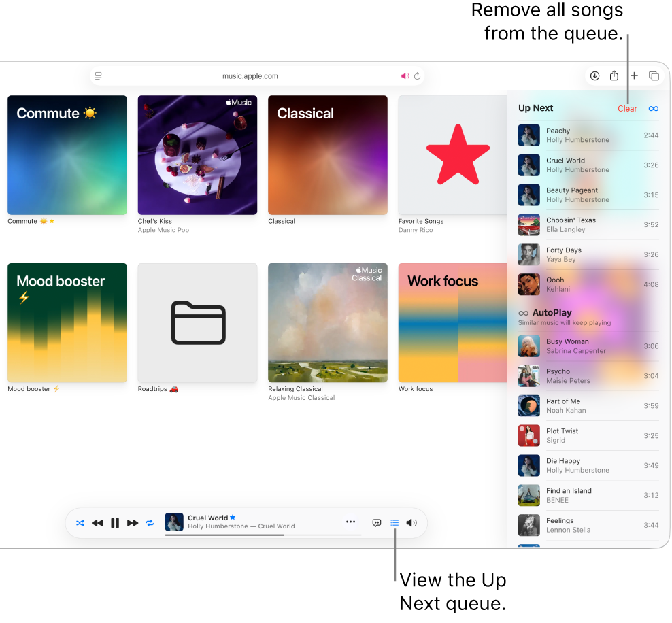Click the Cruel World album art in player
Viewport: 672px width, 623px height.
[174, 522]
